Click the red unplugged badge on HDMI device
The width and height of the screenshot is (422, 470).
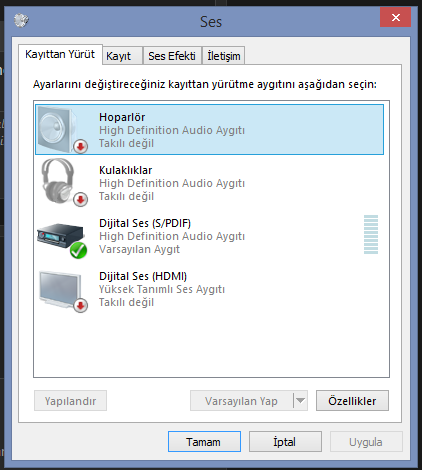(80, 305)
